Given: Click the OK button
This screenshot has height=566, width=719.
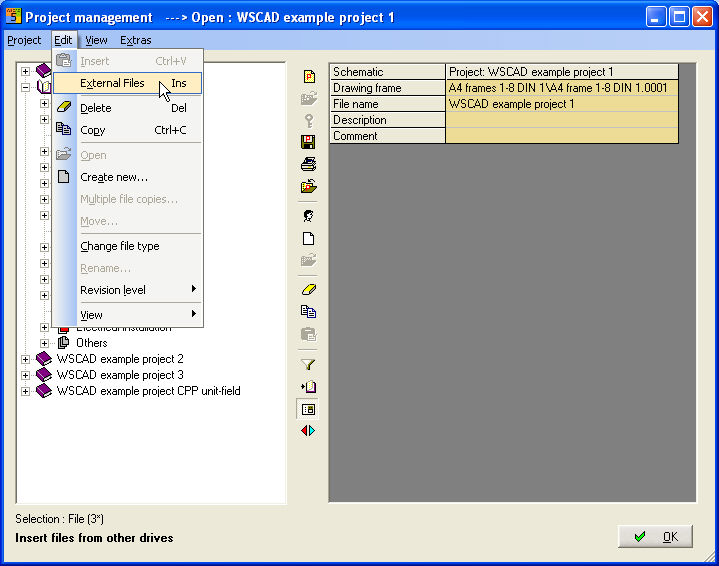Looking at the screenshot, I should [x=655, y=536].
